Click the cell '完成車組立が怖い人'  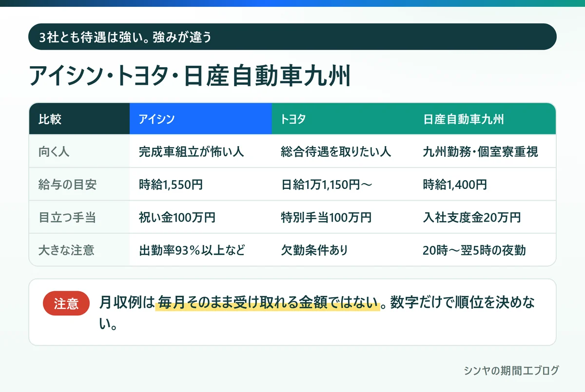click(200, 151)
